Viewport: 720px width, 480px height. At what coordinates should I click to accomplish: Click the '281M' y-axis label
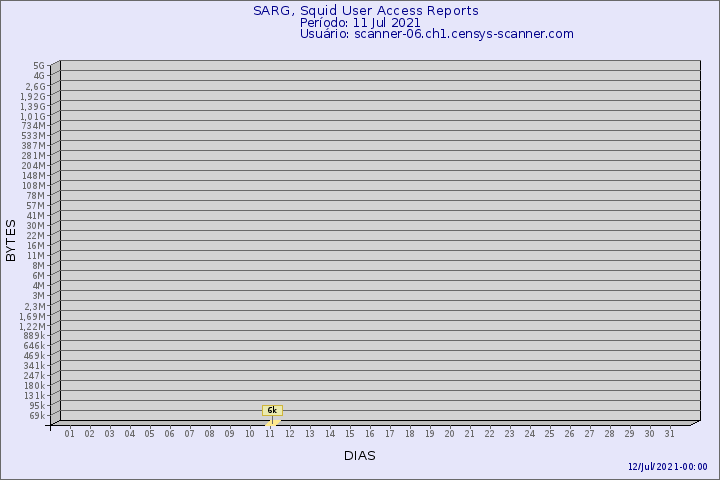coord(34,156)
